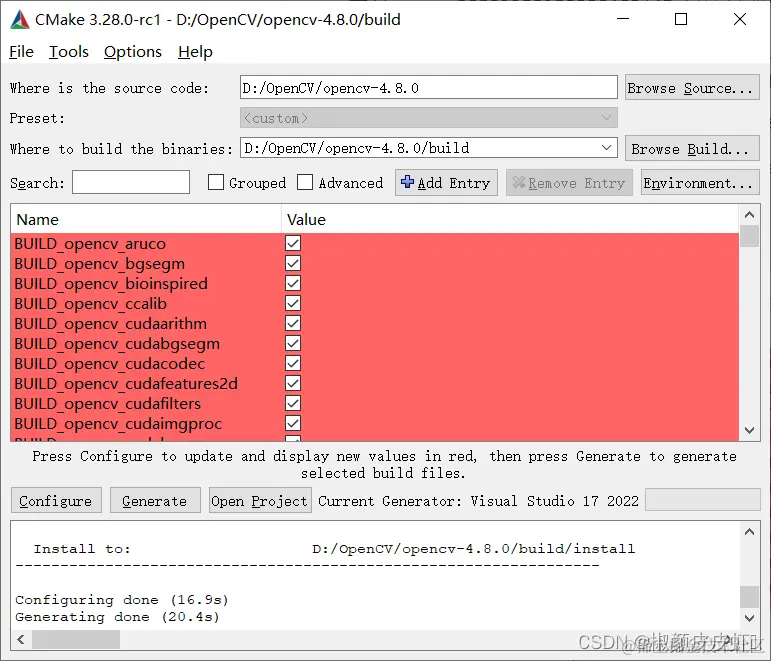Click the output log vertical scrollbar thumb
Viewport: 771px width, 661px height.
coord(749,597)
